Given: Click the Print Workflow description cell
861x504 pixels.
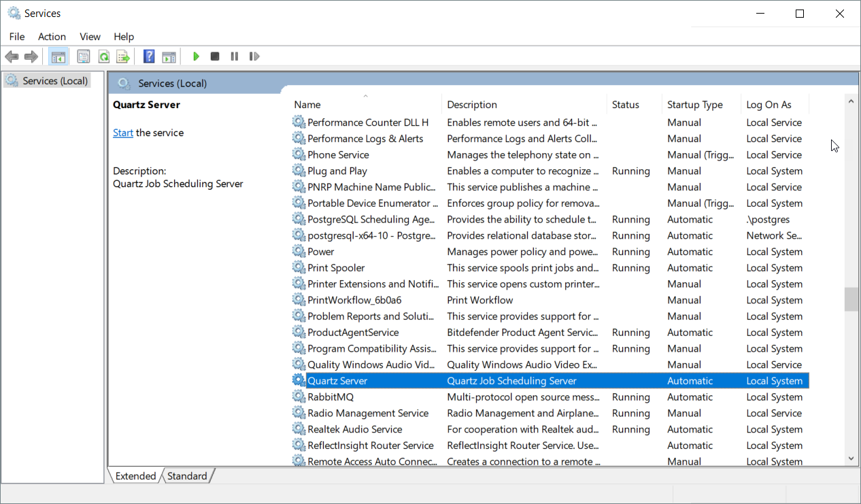Looking at the screenshot, I should pos(480,300).
